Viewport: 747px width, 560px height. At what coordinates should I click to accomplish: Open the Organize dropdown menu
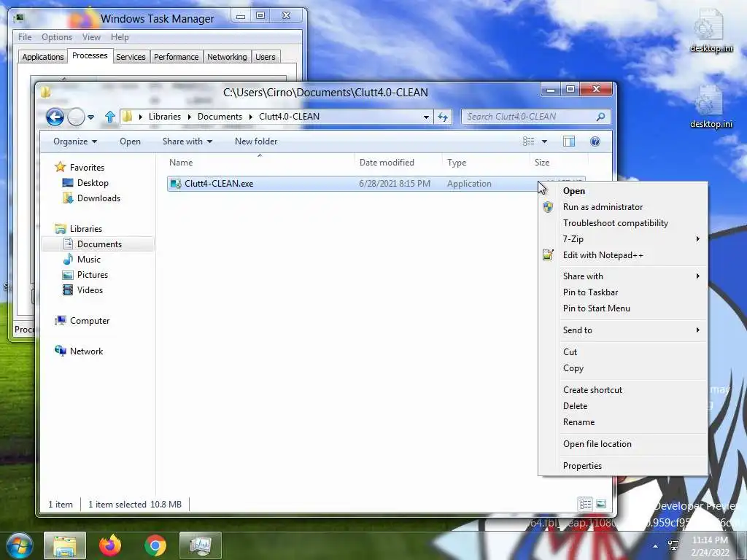[x=75, y=141]
